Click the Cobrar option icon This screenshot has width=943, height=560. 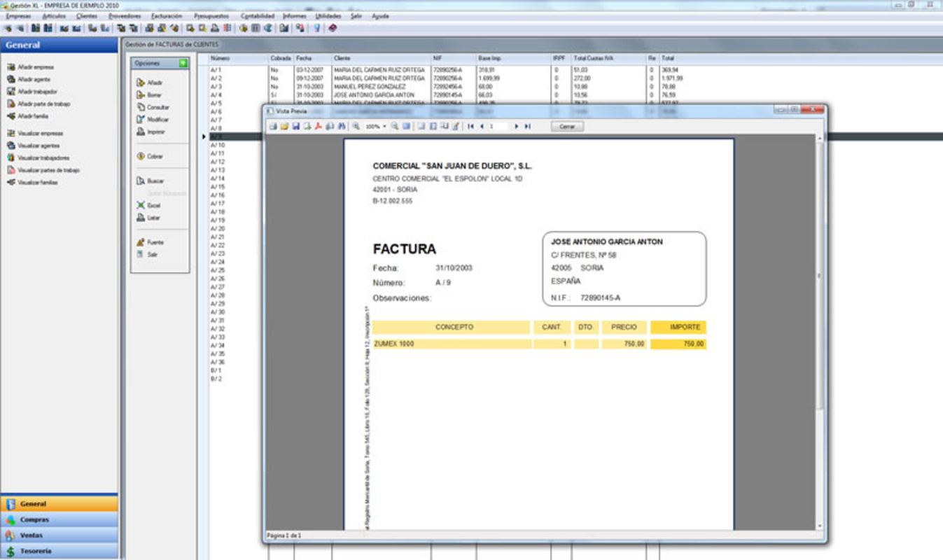click(141, 156)
